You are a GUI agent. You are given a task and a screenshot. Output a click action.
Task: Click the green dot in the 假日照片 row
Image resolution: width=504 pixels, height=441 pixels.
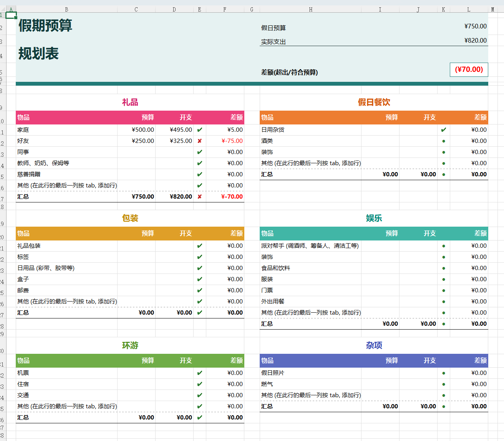point(444,373)
